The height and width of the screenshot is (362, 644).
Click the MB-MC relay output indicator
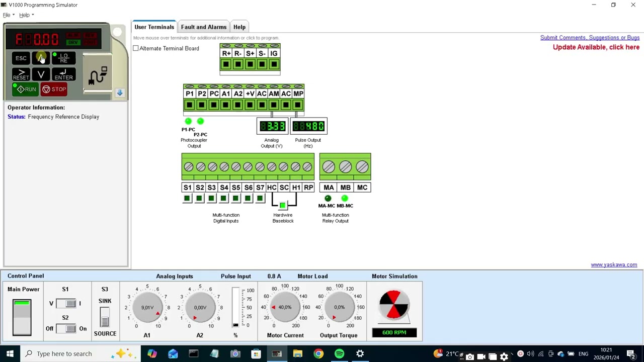345,199
